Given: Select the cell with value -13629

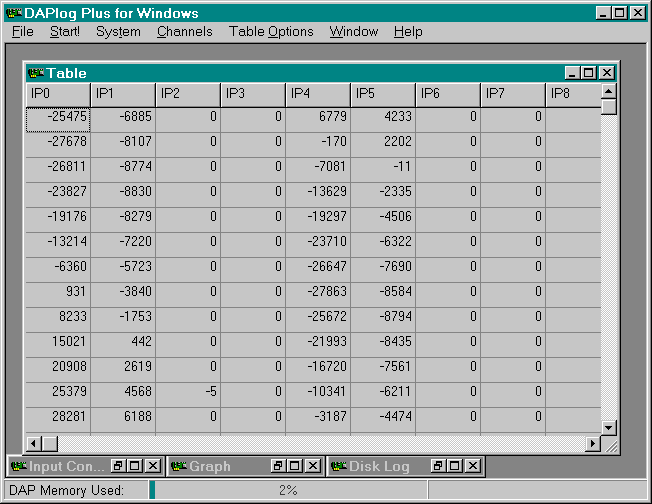Looking at the screenshot, I should pos(318,195).
